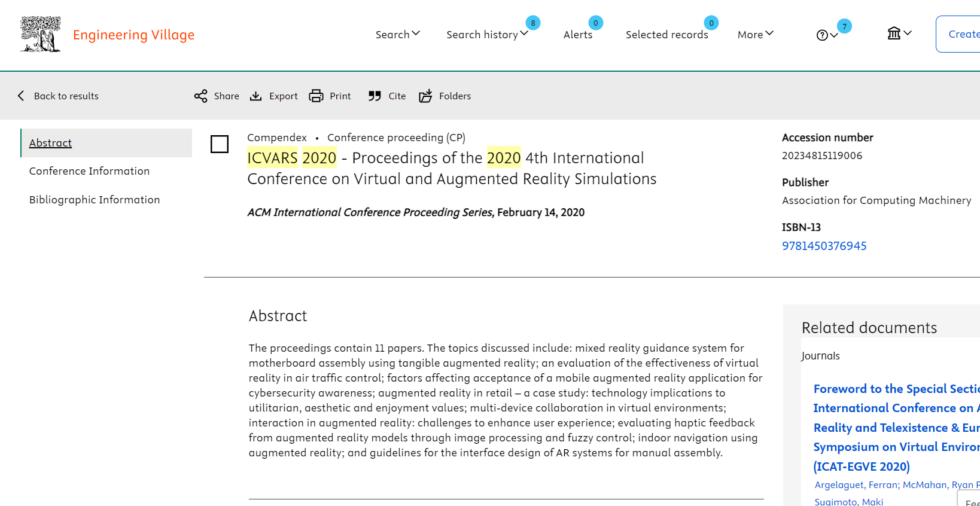The image size is (980, 506).
Task: Click the Folders label in the toolbar
Action: tap(455, 96)
